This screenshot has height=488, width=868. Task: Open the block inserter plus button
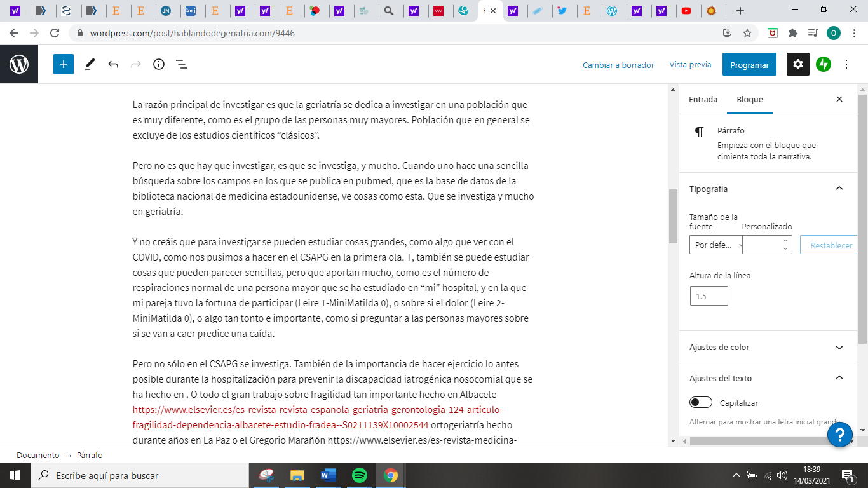(64, 64)
